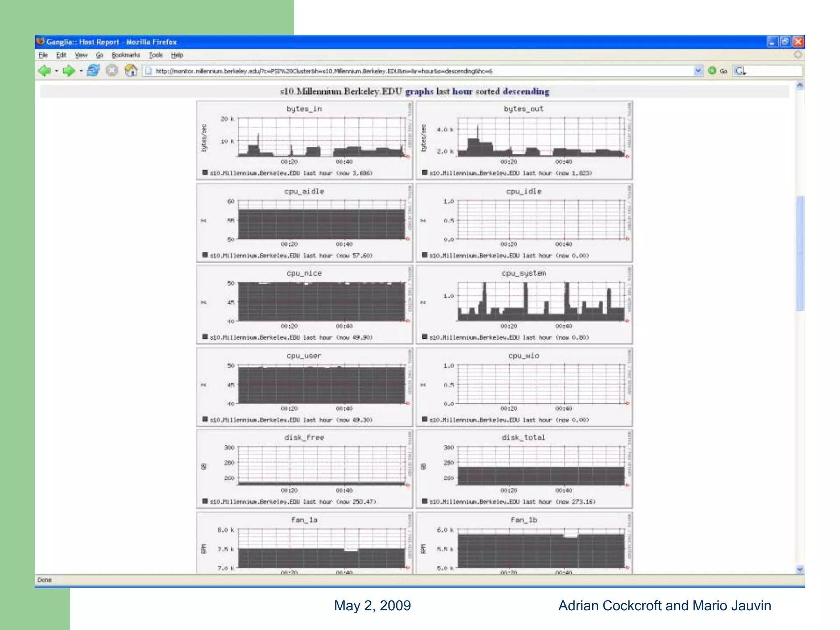Open the cpu_nice graph
Screen dimensions: 840x630
pos(304,305)
